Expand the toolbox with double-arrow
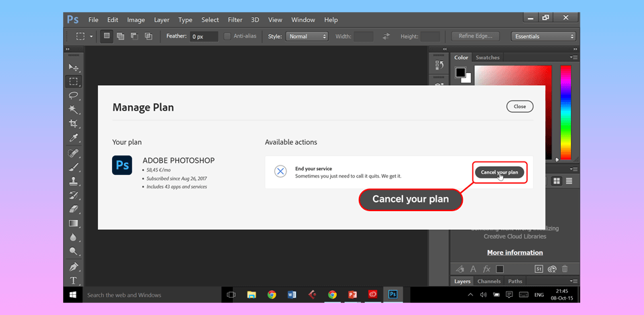 pyautogui.click(x=68, y=49)
